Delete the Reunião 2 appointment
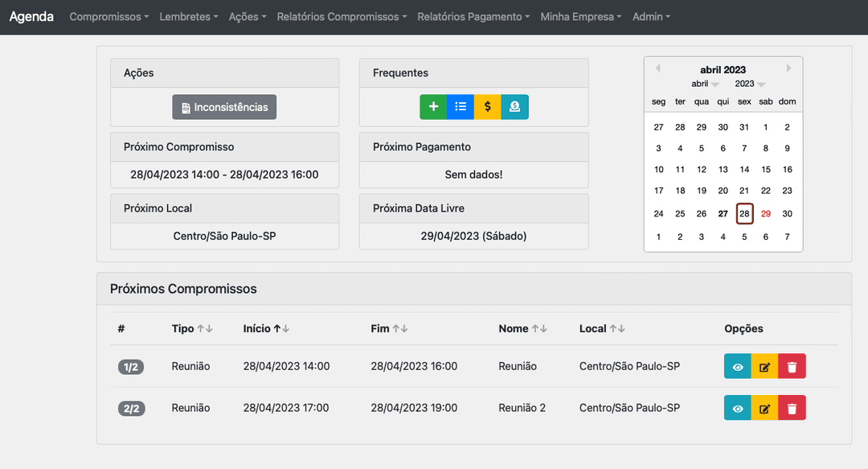This screenshot has width=868, height=469. (x=792, y=408)
